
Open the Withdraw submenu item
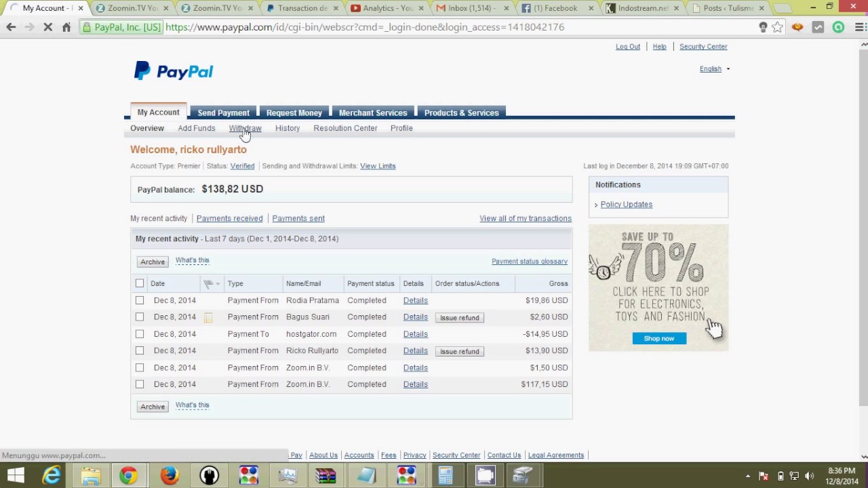(x=245, y=128)
